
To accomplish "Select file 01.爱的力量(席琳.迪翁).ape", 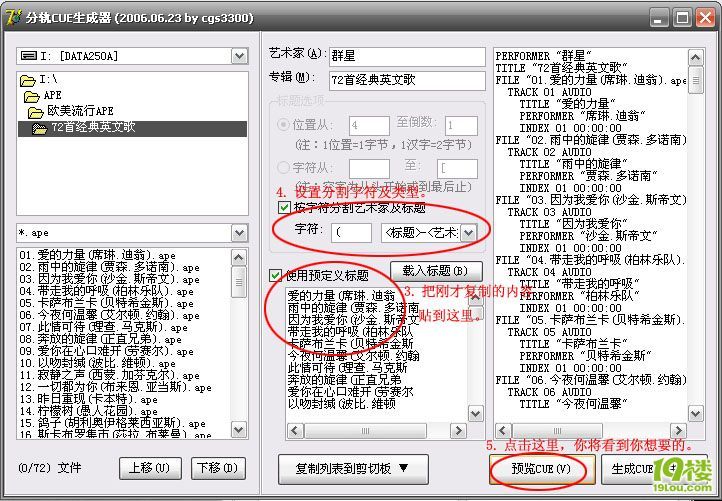I will [x=97, y=255].
